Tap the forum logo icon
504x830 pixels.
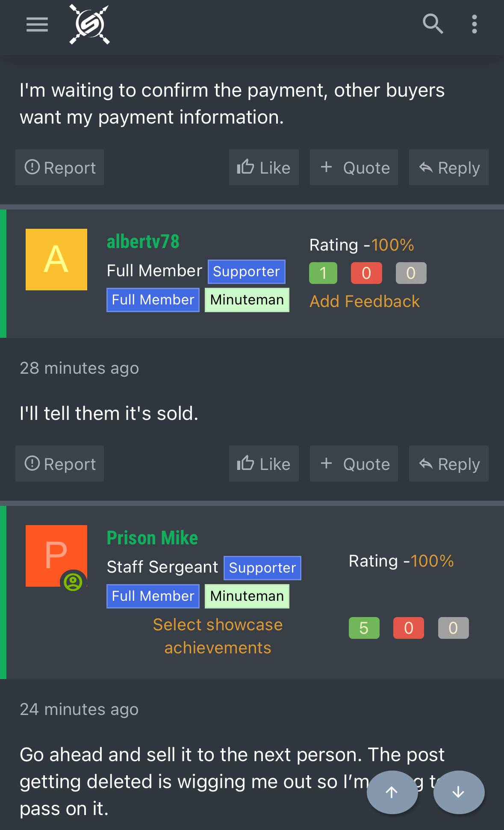point(90,24)
